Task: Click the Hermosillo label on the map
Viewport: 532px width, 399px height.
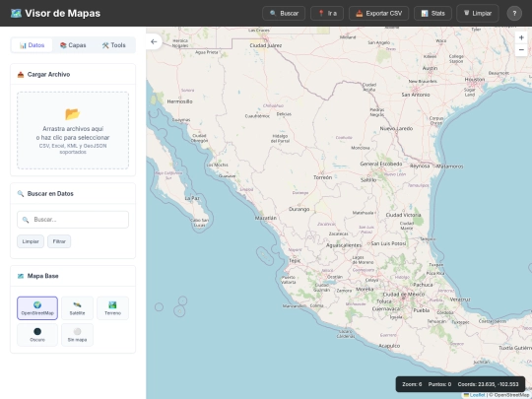Action: (180, 101)
